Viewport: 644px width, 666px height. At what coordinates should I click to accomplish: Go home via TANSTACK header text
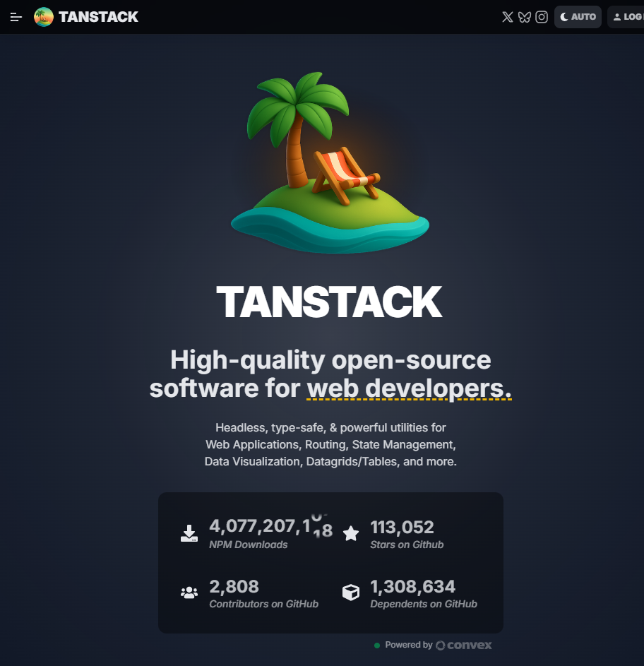98,17
